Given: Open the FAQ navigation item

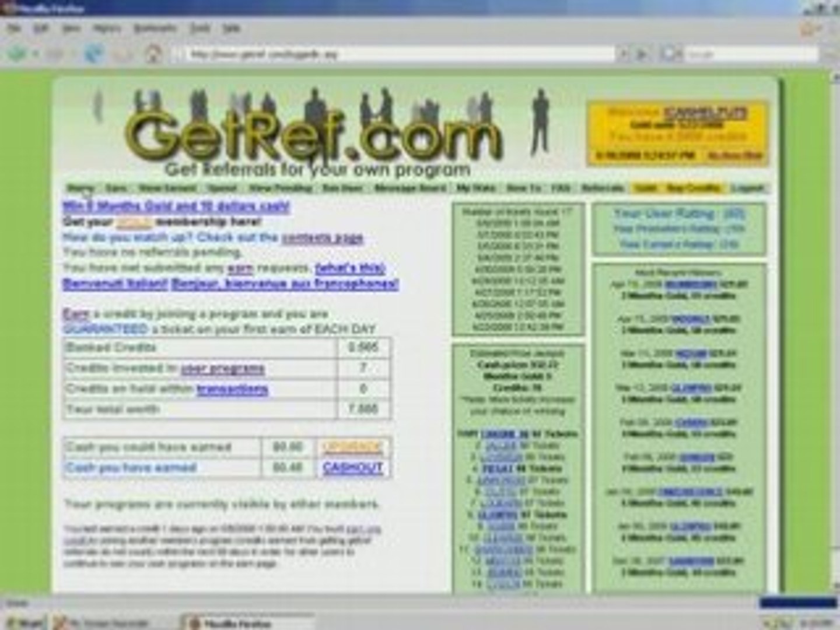Looking at the screenshot, I should tap(561, 188).
